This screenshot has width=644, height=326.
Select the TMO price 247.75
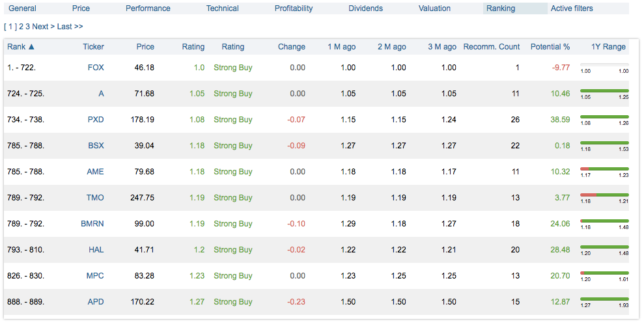(x=143, y=198)
